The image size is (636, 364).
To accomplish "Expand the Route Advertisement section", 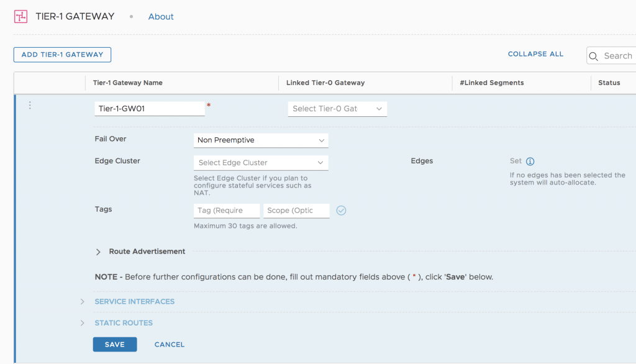I will (98, 252).
